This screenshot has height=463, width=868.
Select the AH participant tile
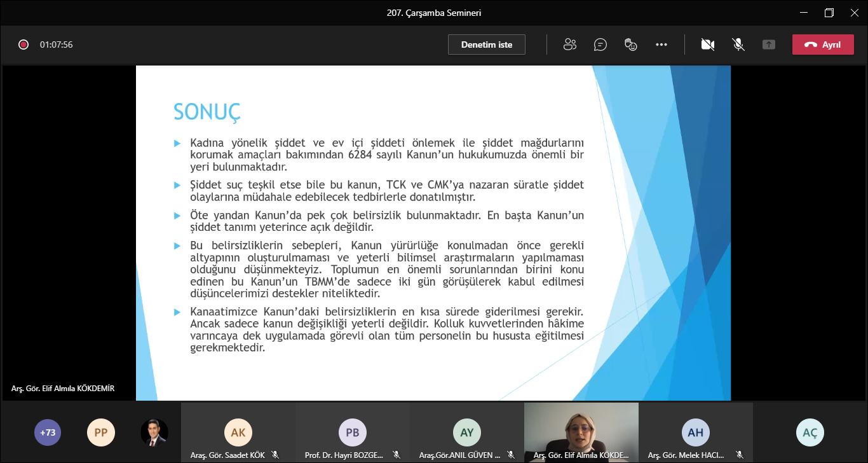696,432
